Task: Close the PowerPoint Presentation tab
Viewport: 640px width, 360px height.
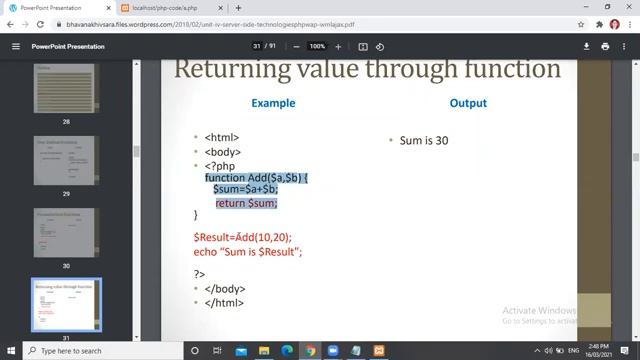Action: click(x=109, y=8)
